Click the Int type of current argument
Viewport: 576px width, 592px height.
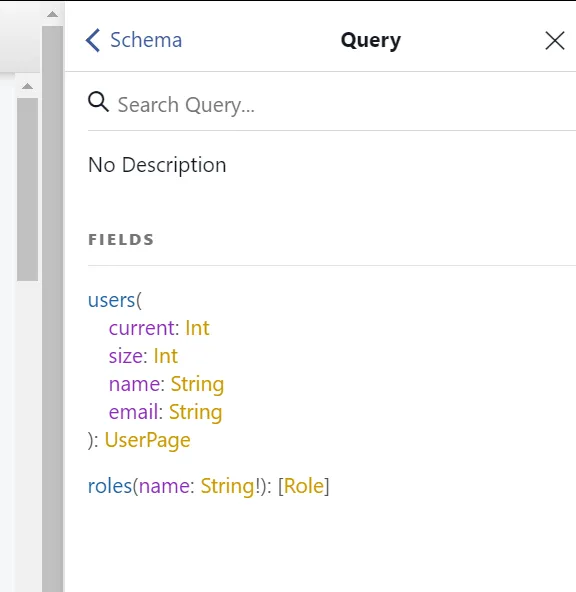pos(197,328)
